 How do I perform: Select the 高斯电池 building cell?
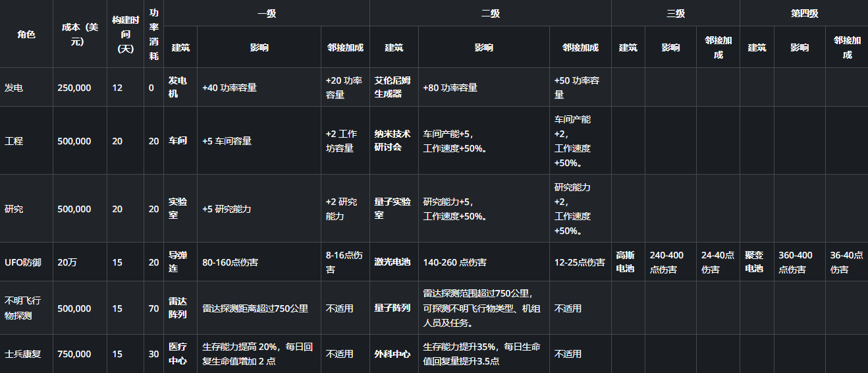pyautogui.click(x=625, y=262)
